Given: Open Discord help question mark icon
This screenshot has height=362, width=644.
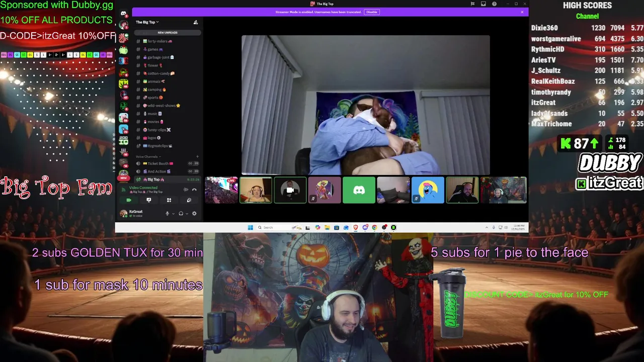Looking at the screenshot, I should coord(495,4).
